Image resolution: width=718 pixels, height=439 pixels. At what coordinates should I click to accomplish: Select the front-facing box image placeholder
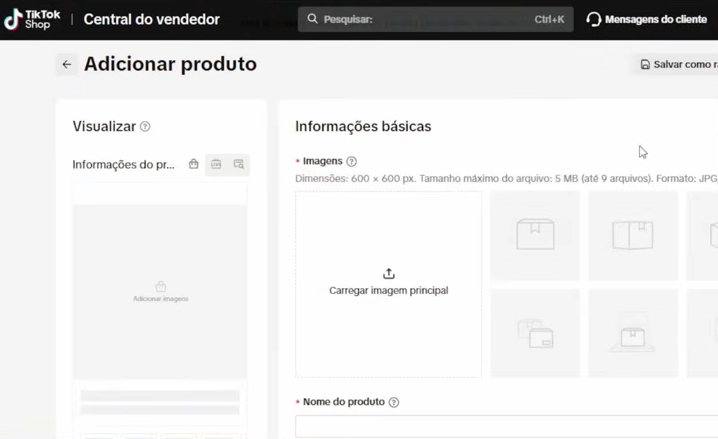535,235
